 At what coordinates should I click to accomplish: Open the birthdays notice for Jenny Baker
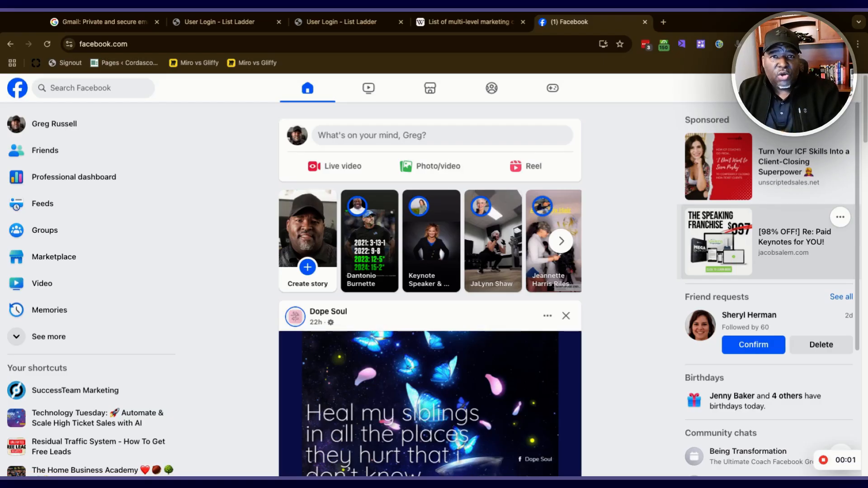coord(769,401)
